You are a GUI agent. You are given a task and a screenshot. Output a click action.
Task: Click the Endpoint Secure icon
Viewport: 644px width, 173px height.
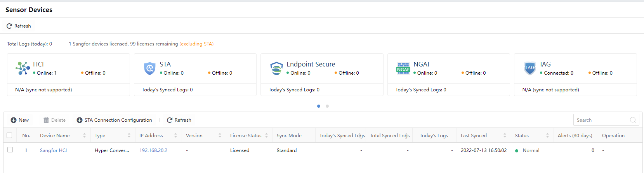click(x=276, y=68)
